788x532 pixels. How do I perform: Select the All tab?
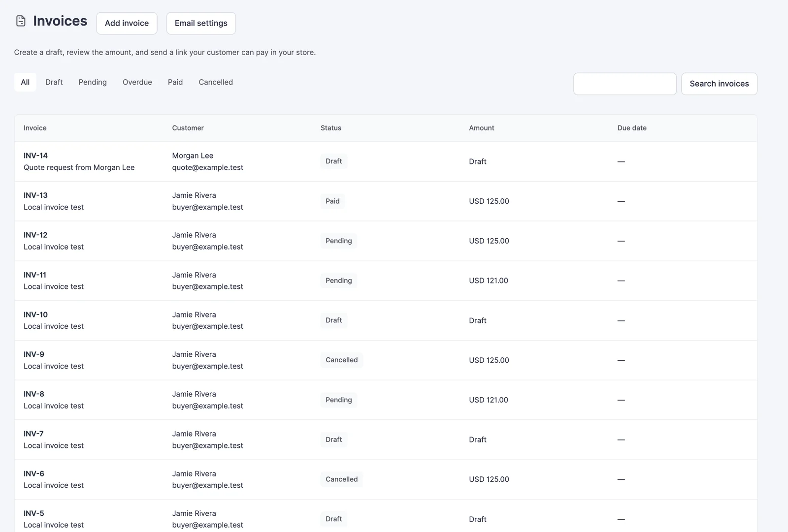pos(25,82)
